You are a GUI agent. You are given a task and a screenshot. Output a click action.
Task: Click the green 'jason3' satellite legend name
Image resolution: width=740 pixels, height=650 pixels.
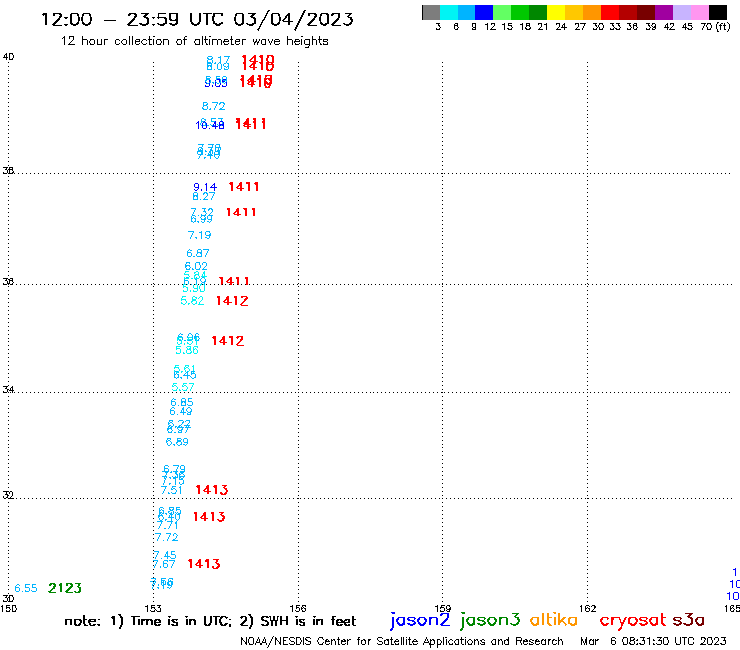tap(490, 620)
